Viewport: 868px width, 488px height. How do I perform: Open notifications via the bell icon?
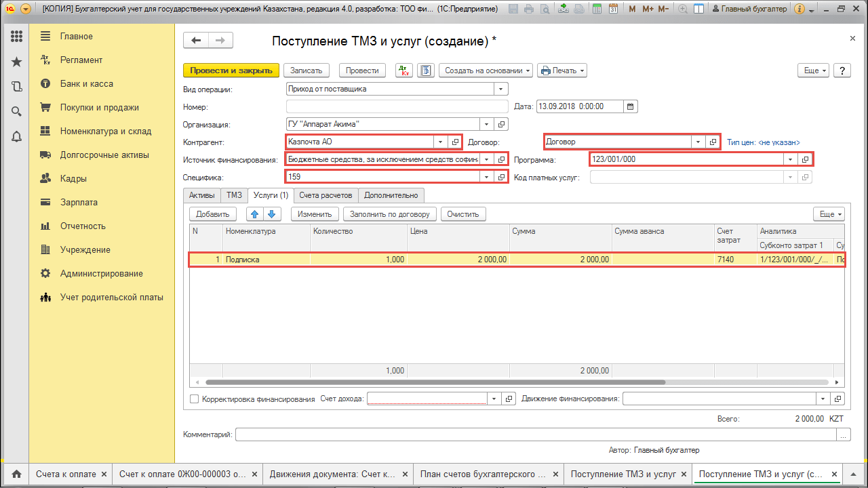click(16, 134)
